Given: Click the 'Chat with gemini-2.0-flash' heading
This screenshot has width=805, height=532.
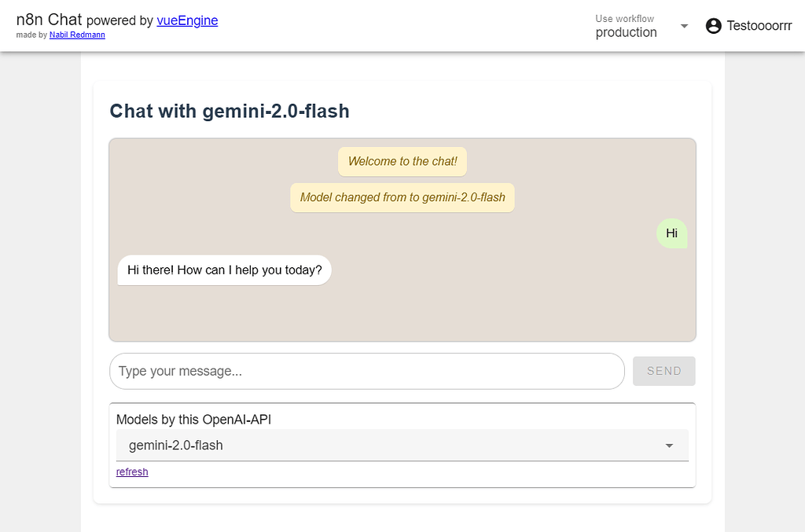Looking at the screenshot, I should point(229,111).
